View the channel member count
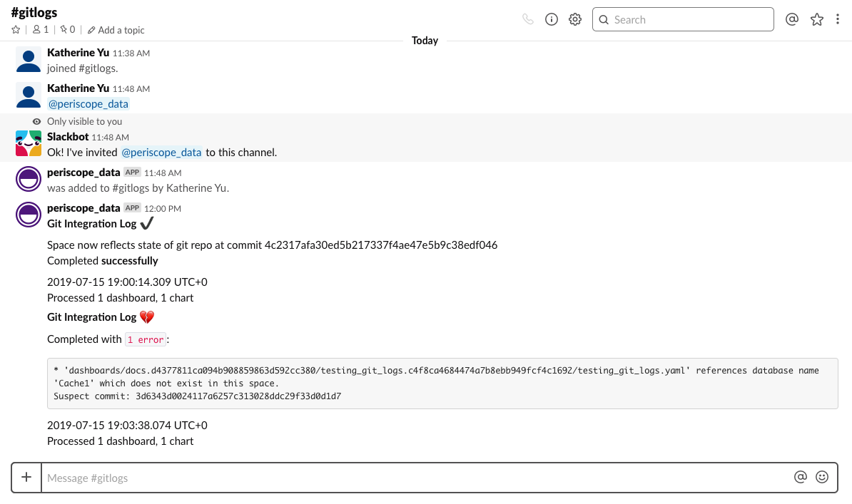Viewport: 852px width, 504px height. tap(41, 30)
